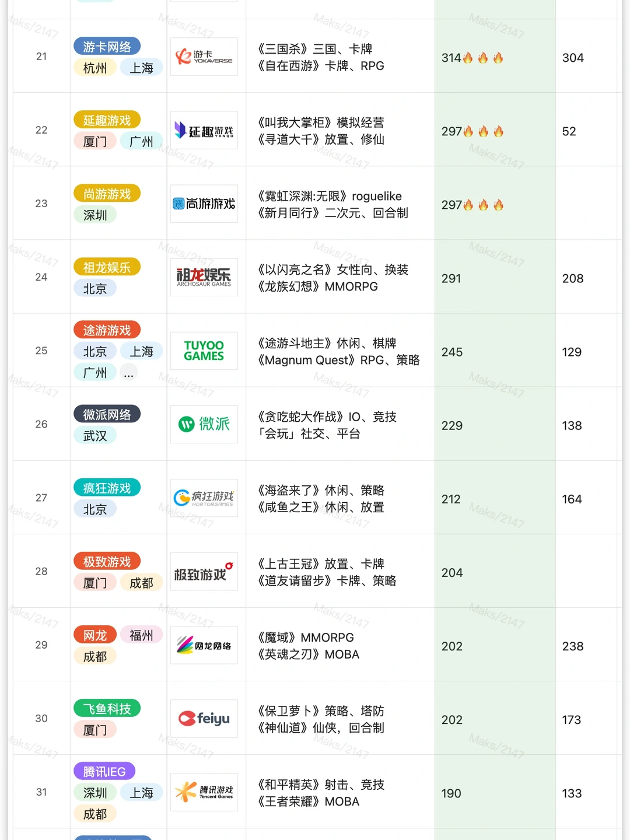This screenshot has width=630, height=840.
Task: Open the 极致游戏 logo image
Action: (204, 571)
